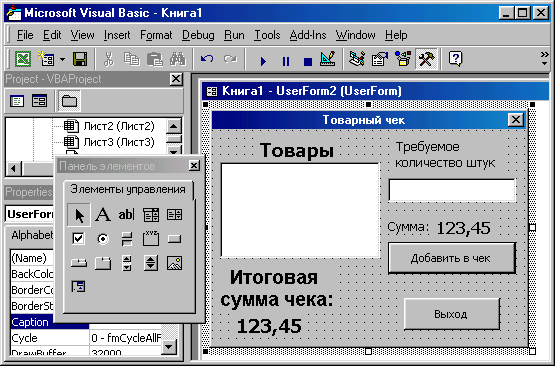Select the Элементы управления toolbox tab

tap(128, 189)
